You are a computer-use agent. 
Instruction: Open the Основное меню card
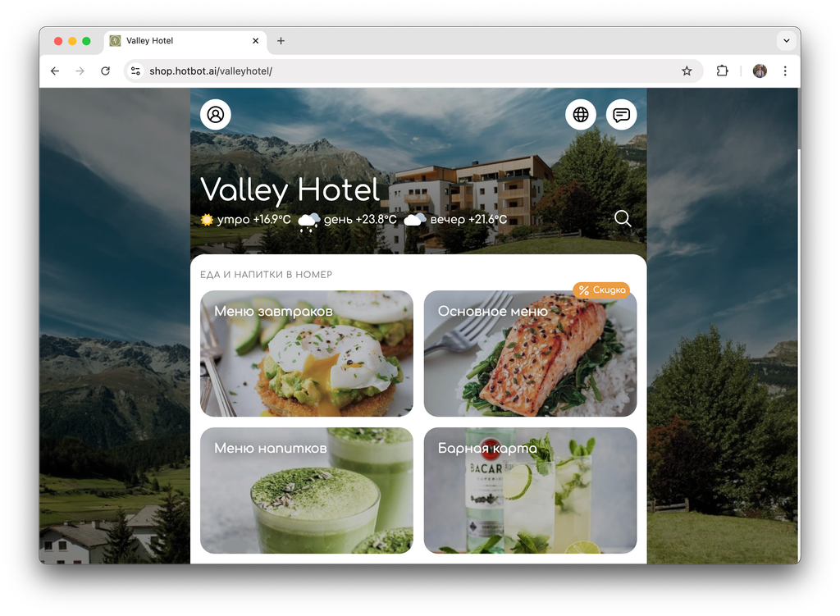point(531,354)
